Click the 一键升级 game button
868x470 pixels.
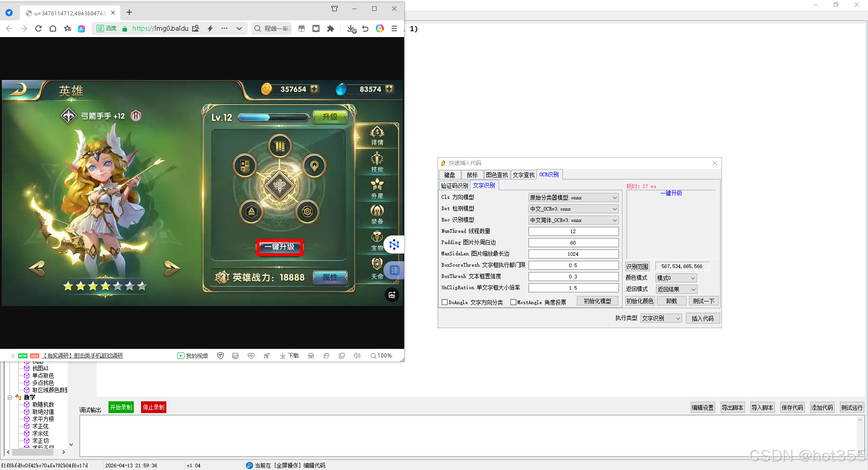coord(280,247)
